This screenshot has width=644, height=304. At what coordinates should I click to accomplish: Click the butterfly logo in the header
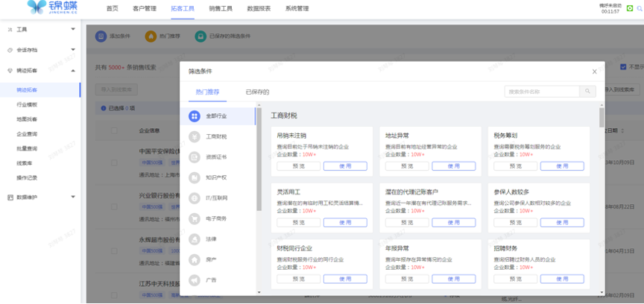point(37,7)
